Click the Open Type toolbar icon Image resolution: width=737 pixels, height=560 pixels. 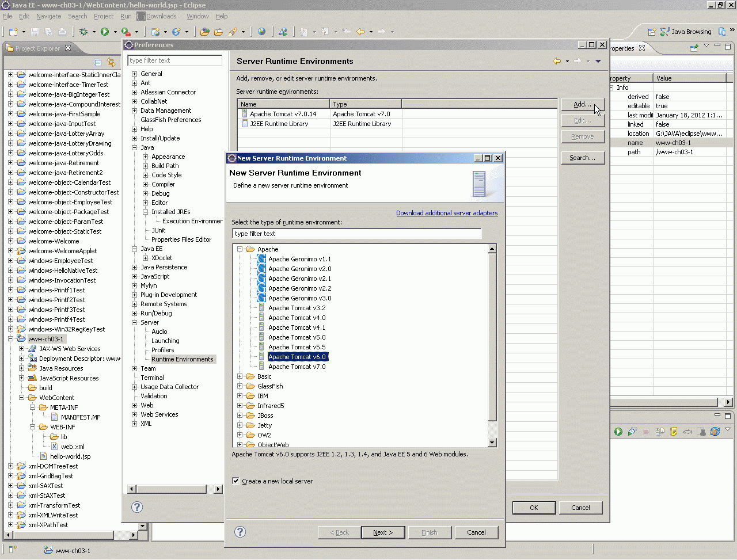point(204,32)
